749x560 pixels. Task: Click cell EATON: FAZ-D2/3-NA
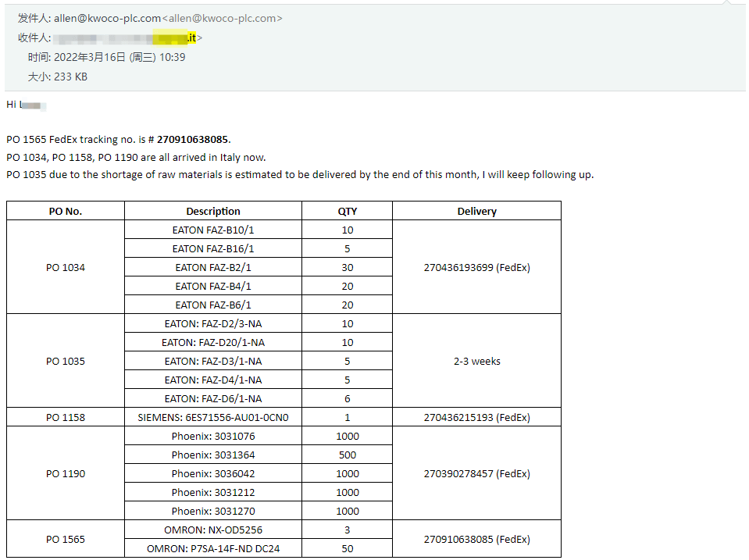[x=213, y=323]
